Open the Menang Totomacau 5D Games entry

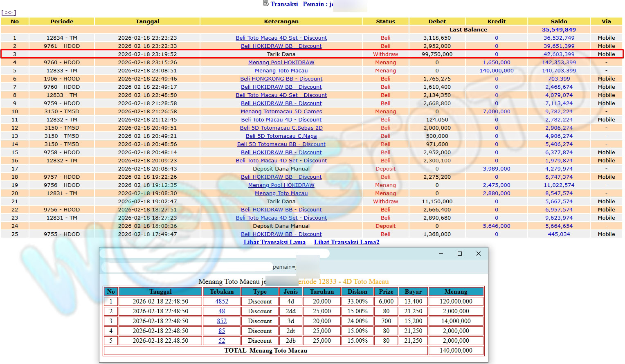click(x=281, y=111)
